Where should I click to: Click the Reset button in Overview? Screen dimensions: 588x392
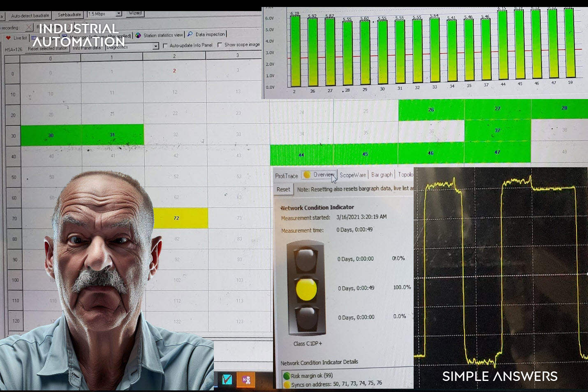(283, 189)
